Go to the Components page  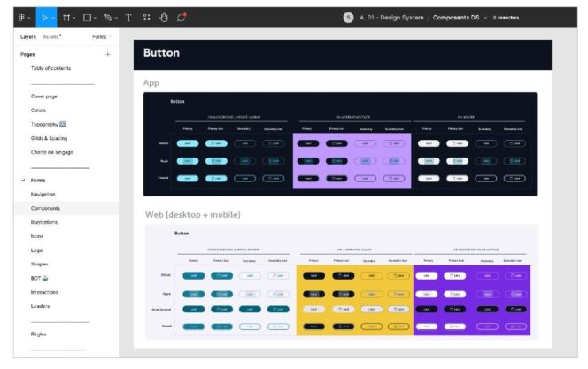point(45,208)
